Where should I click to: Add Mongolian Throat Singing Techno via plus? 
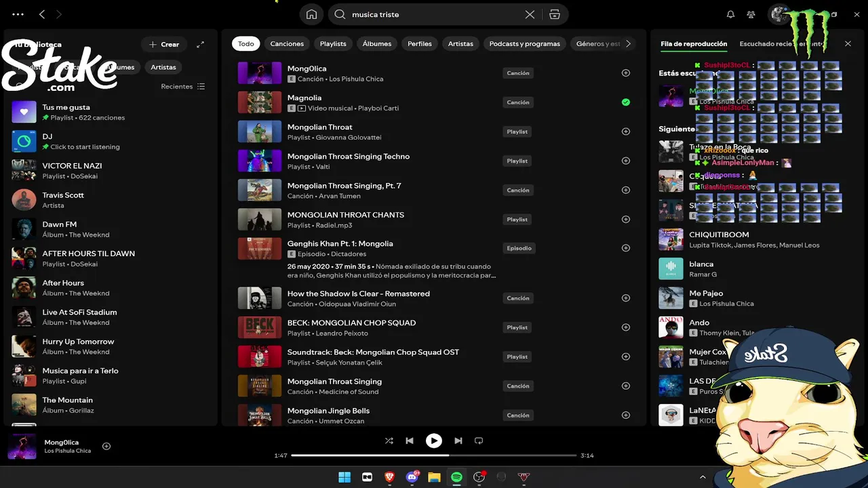[x=626, y=161]
